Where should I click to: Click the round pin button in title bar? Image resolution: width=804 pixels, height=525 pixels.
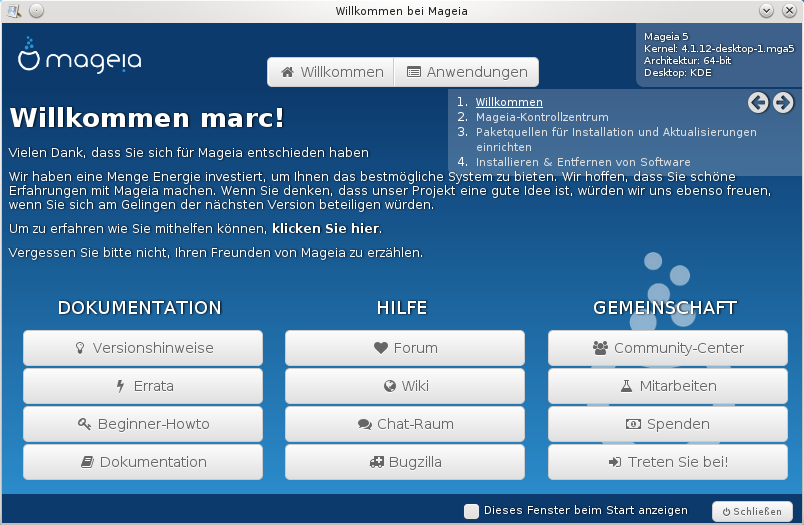36,11
